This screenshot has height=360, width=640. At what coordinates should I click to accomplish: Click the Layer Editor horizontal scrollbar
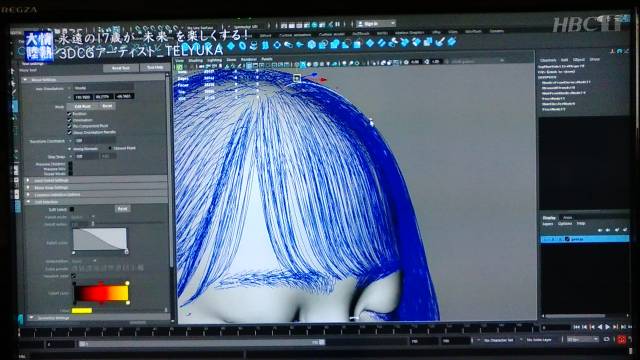click(x=575, y=316)
